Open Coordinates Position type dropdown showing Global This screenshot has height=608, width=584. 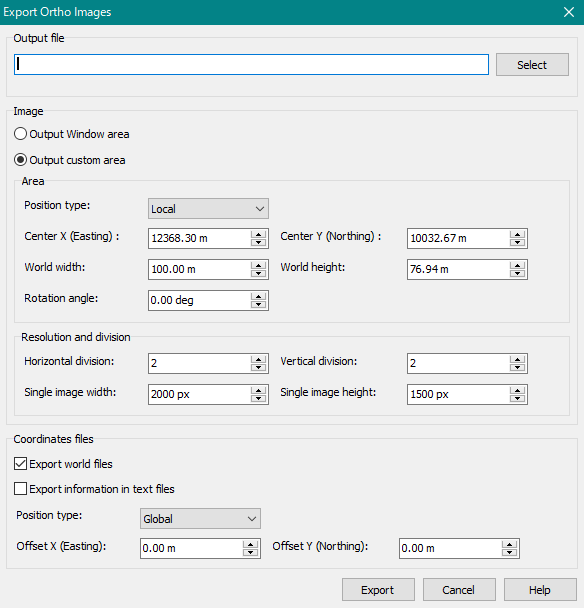click(200, 518)
